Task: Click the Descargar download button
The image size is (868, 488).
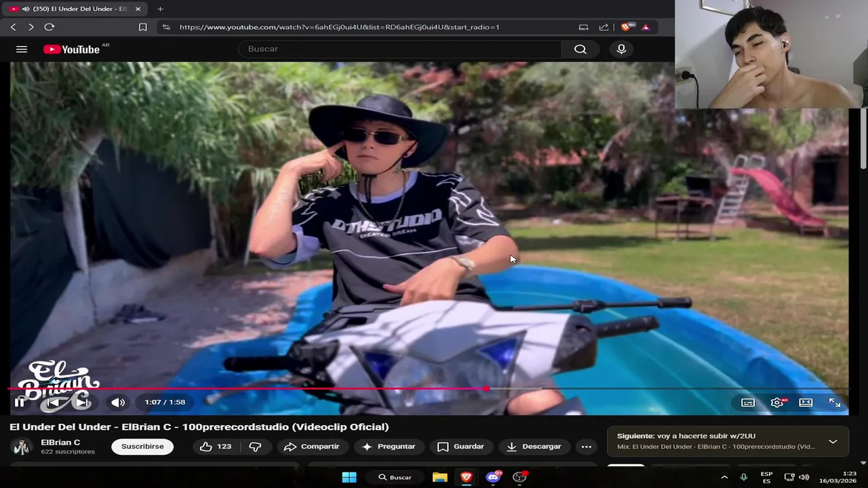Action: click(534, 447)
